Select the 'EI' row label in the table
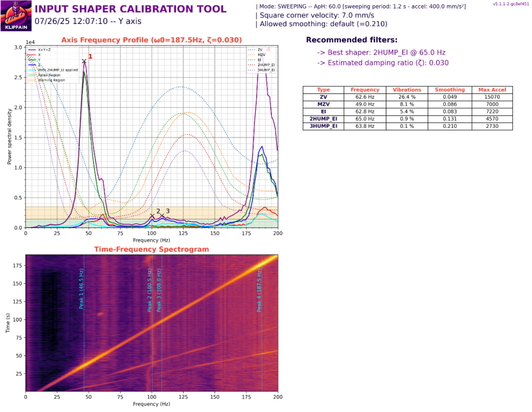 (323, 111)
